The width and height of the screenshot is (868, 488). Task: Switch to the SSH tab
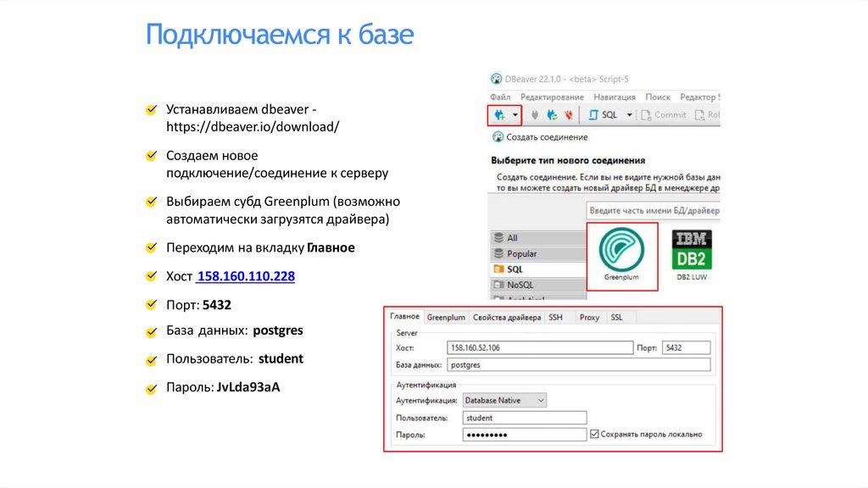coord(555,317)
